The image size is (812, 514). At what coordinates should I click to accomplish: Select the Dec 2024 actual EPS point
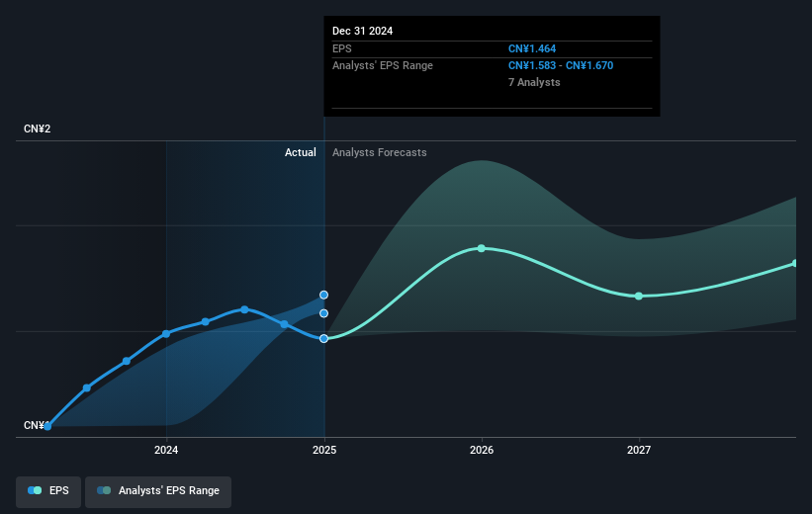coord(323,338)
